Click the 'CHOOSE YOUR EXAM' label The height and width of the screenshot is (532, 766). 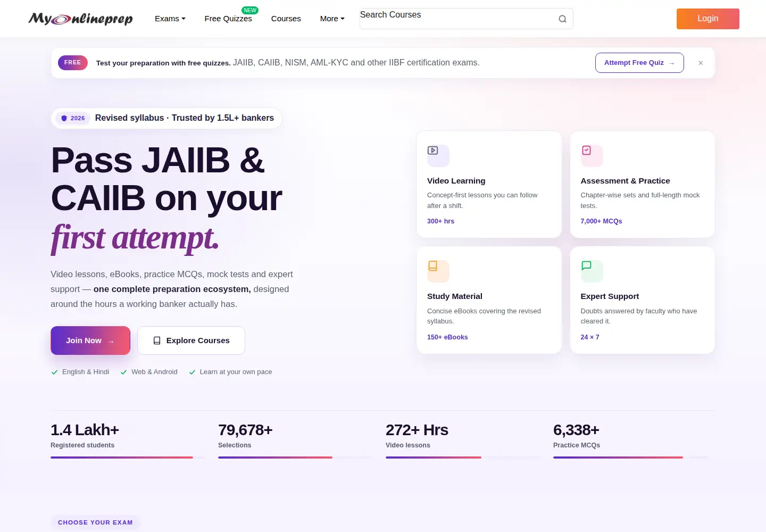point(95,522)
